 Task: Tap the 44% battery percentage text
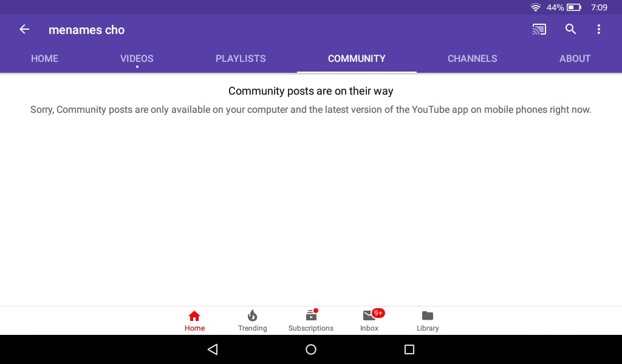(x=555, y=7)
